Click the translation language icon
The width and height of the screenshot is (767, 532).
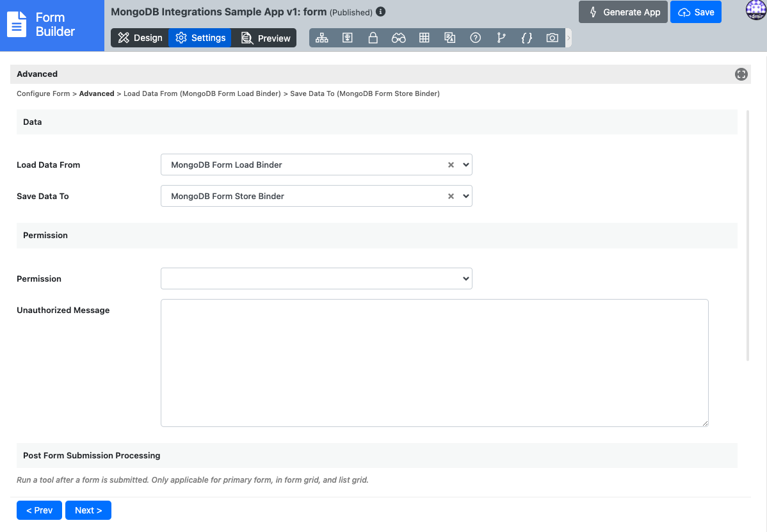pyautogui.click(x=449, y=38)
